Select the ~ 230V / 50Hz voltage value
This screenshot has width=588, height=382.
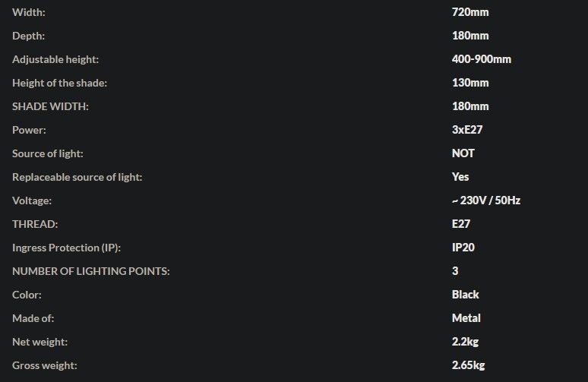(x=486, y=200)
